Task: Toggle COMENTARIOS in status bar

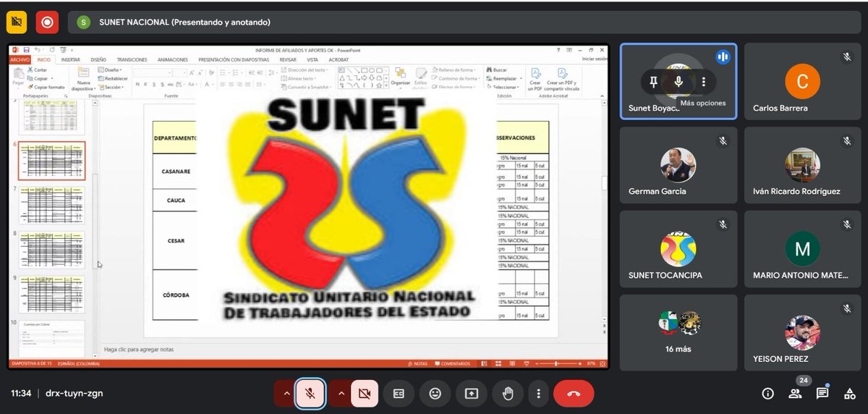Action: click(451, 363)
